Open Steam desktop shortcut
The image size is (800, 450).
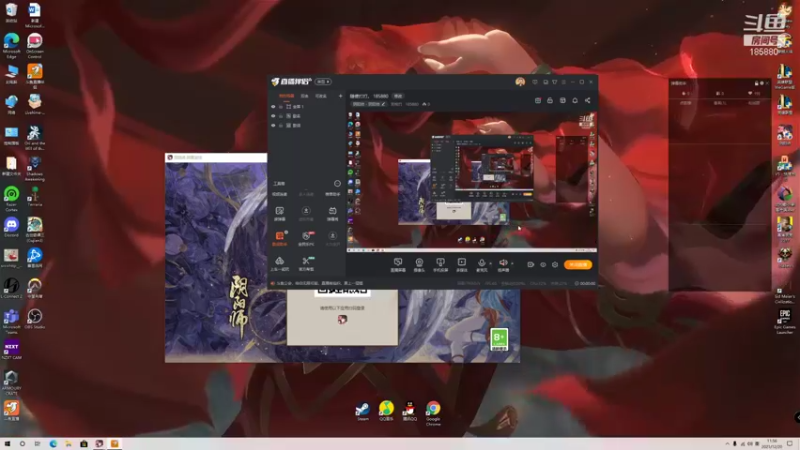(x=363, y=411)
